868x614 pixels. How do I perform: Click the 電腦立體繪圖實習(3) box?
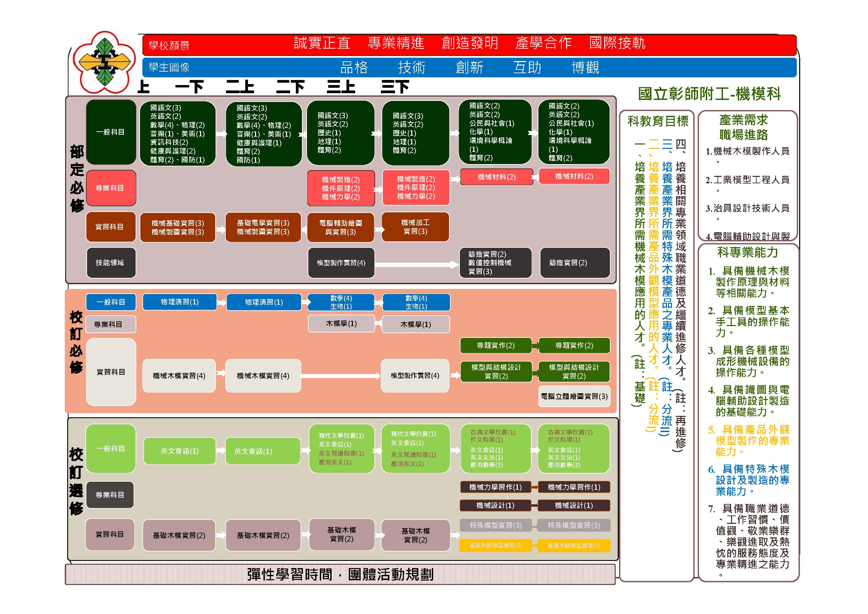coord(574,397)
